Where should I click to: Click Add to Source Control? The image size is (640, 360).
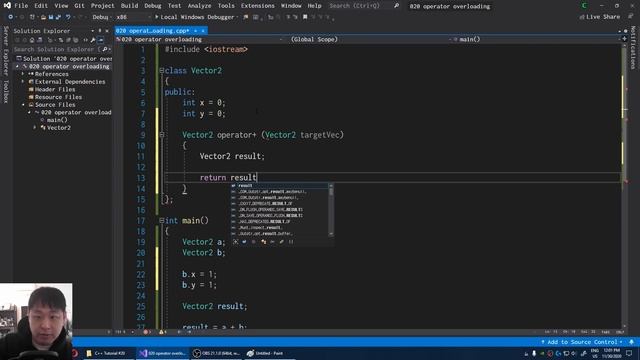582,342
